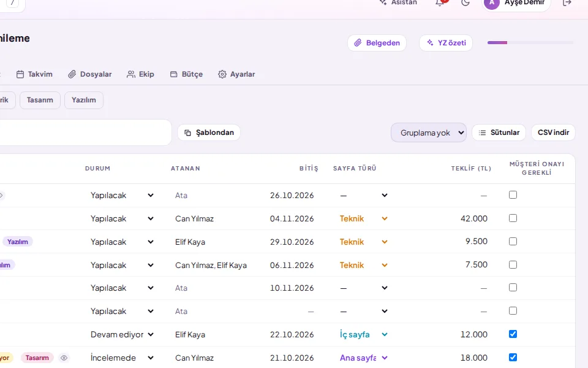Click the 'Can Yılmaz, Elif Kaya' assignee cell
The width and height of the screenshot is (588, 368).
[x=211, y=265]
